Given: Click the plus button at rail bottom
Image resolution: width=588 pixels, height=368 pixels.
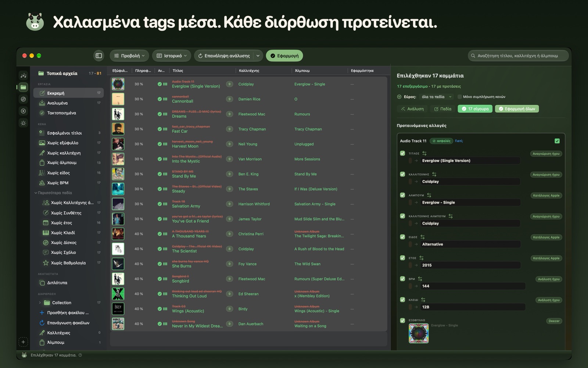Looking at the screenshot, I should click(23, 342).
